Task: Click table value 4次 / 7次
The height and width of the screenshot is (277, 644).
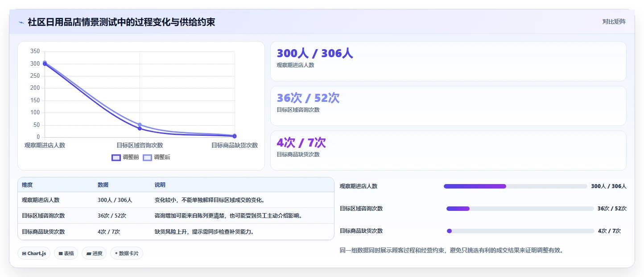Action: 109,232
